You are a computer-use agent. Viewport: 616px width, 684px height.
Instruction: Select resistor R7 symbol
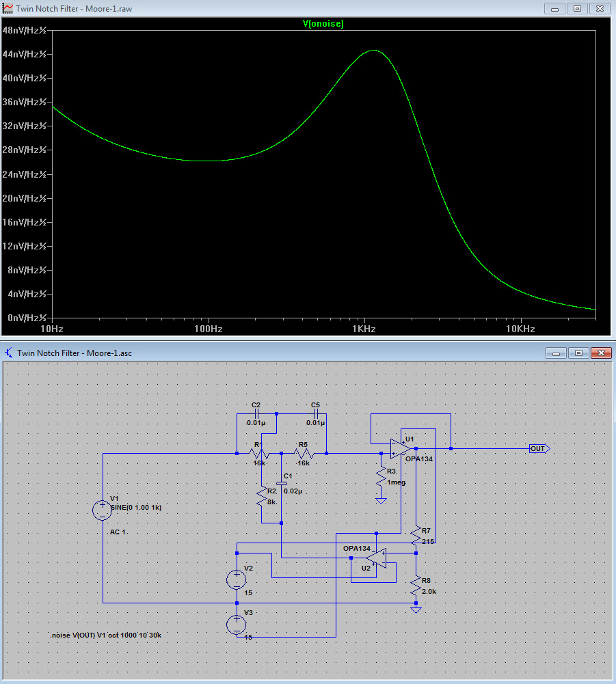click(x=416, y=535)
